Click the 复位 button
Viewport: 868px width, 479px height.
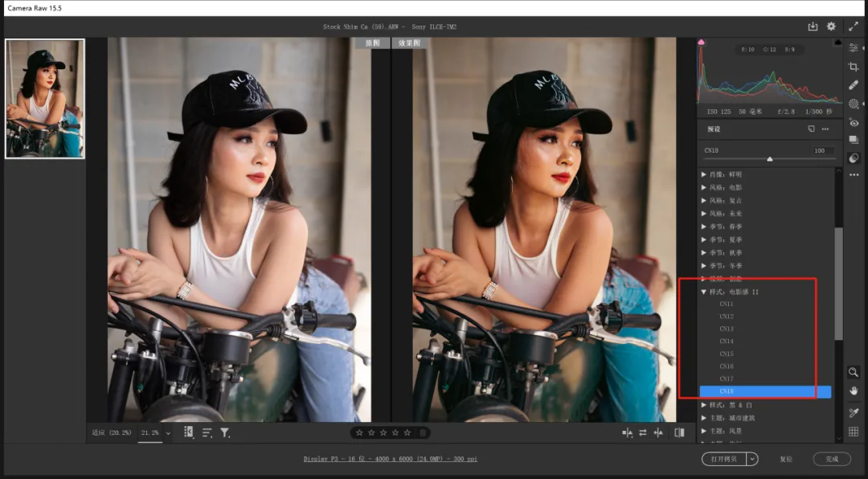785,459
